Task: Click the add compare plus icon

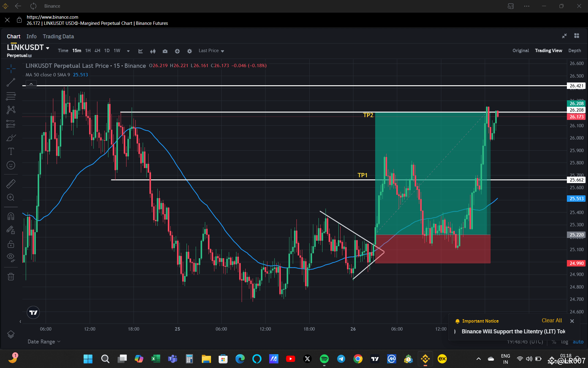Action: 177,51
